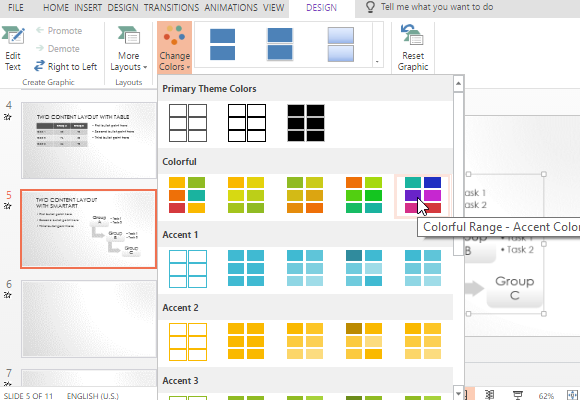Open the HOME tab
Image resolution: width=580 pixels, height=400 pixels.
tap(56, 7)
